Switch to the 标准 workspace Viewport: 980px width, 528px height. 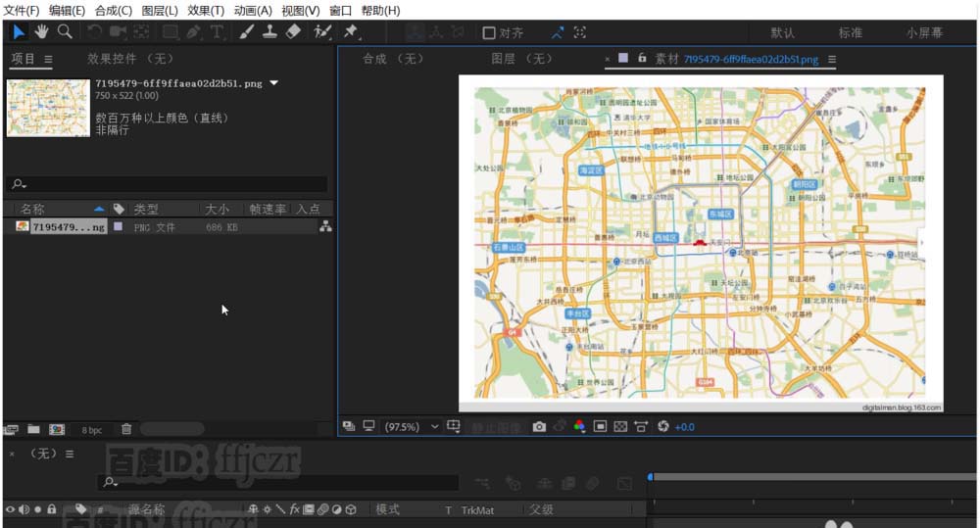tap(850, 32)
